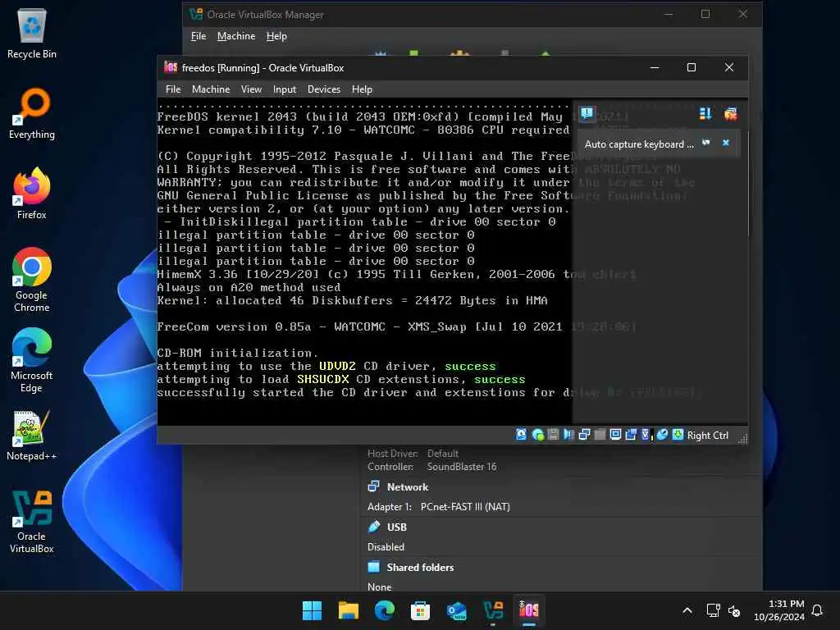Image resolution: width=840 pixels, height=630 pixels.
Task: Click the notification sort order icon
Action: tap(705, 113)
